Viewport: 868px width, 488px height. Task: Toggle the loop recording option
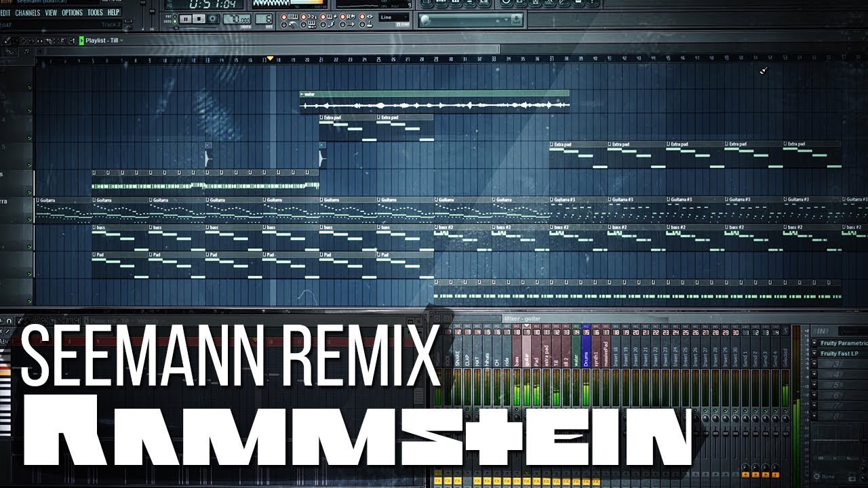349,16
